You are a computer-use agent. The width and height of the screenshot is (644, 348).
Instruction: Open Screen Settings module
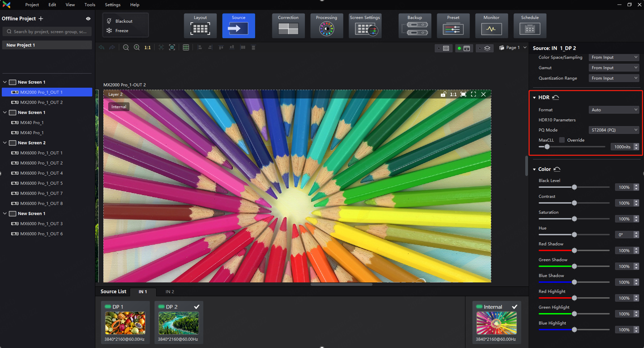coord(365,25)
